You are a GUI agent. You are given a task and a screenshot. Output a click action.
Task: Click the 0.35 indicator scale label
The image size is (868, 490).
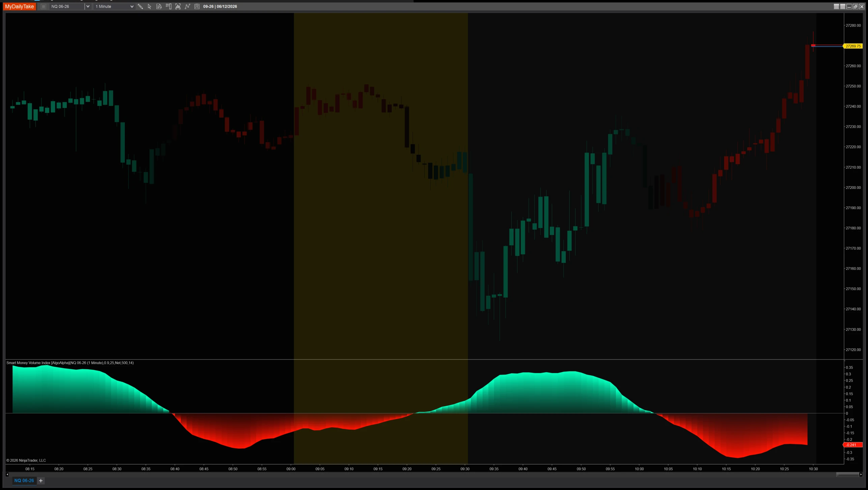click(x=849, y=368)
